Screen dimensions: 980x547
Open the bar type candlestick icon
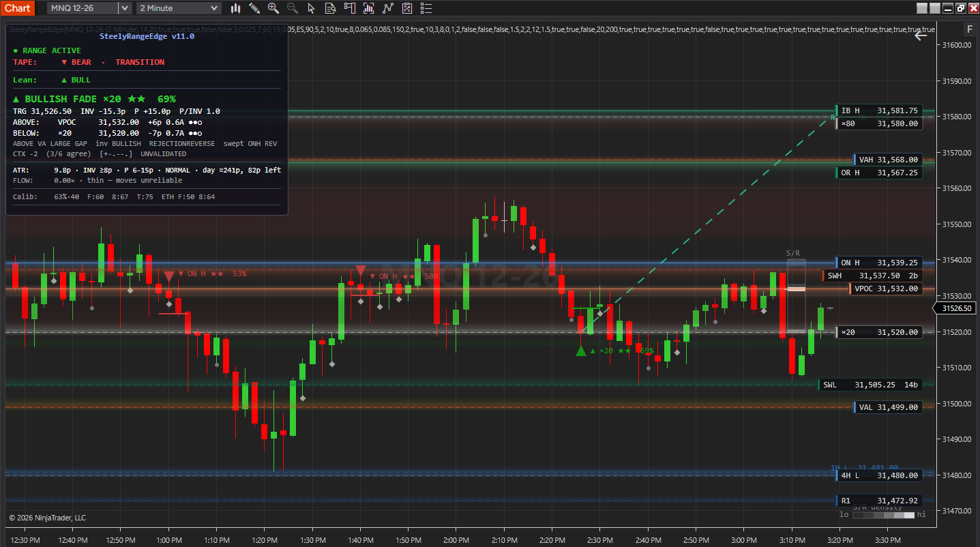coord(236,8)
